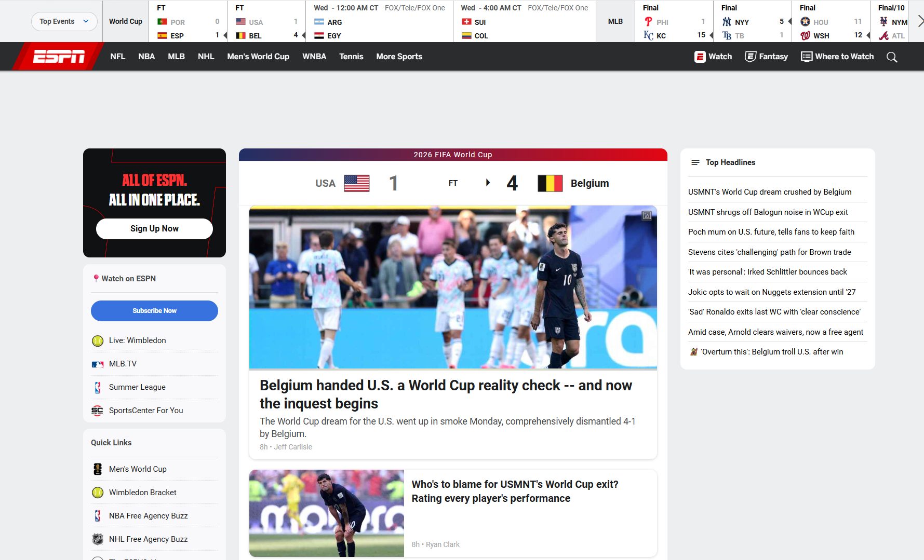Viewport: 924px width, 560px height.
Task: Select the MLB scoreboard label
Action: 615,21
